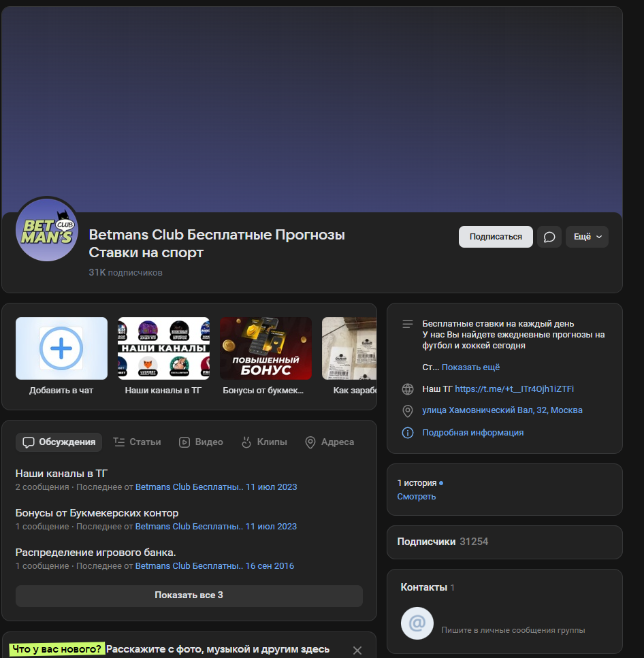Open Подробная информация link

pyautogui.click(x=472, y=432)
